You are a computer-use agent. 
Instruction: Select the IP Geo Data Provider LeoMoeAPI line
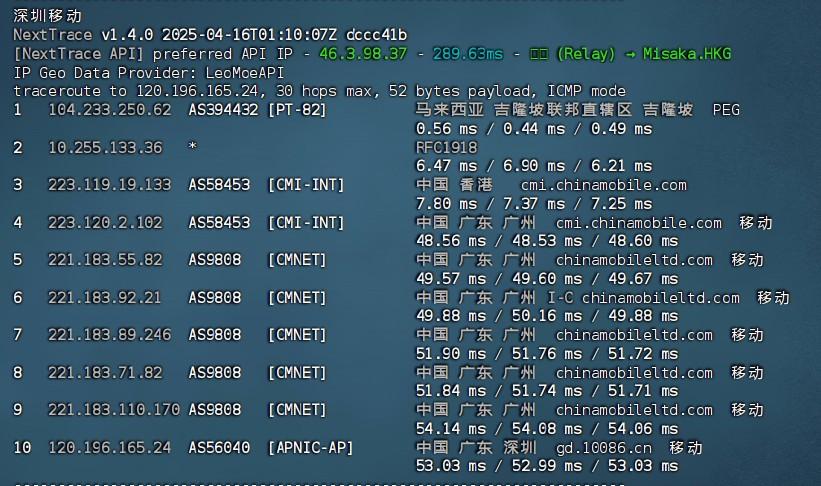[x=149, y=73]
